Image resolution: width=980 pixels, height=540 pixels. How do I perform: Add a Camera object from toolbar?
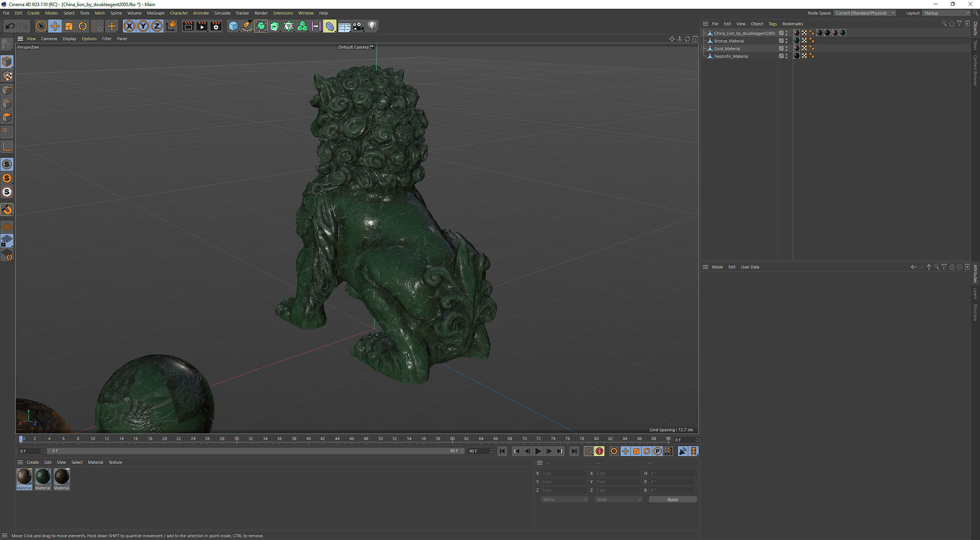(358, 26)
